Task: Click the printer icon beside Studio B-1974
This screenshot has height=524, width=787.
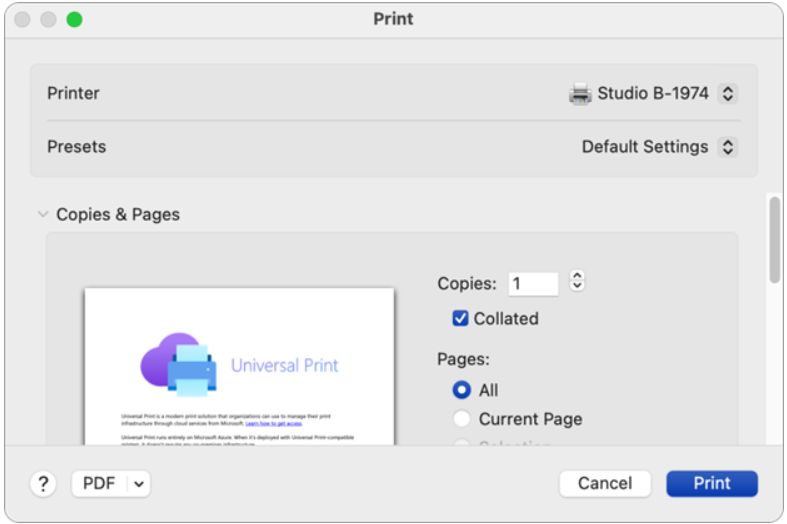Action: [580, 94]
